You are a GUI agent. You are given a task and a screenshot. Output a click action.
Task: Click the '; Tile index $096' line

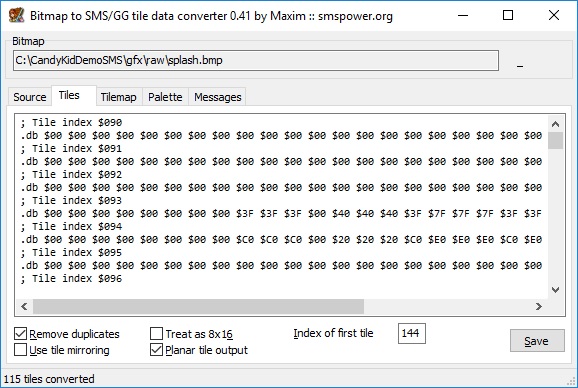71,279
